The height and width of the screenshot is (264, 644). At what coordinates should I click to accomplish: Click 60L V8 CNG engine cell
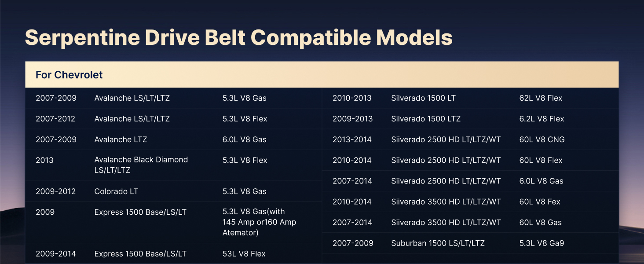(x=542, y=139)
